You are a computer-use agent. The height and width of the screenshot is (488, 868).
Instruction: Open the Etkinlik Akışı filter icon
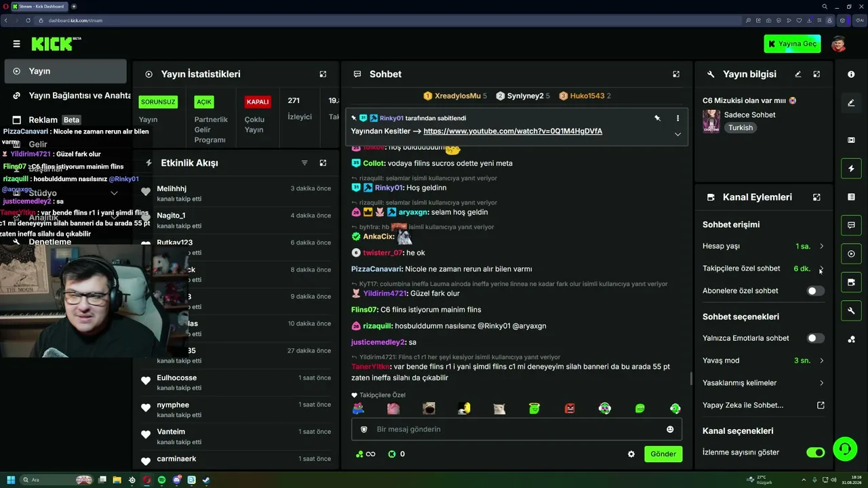pyautogui.click(x=304, y=163)
